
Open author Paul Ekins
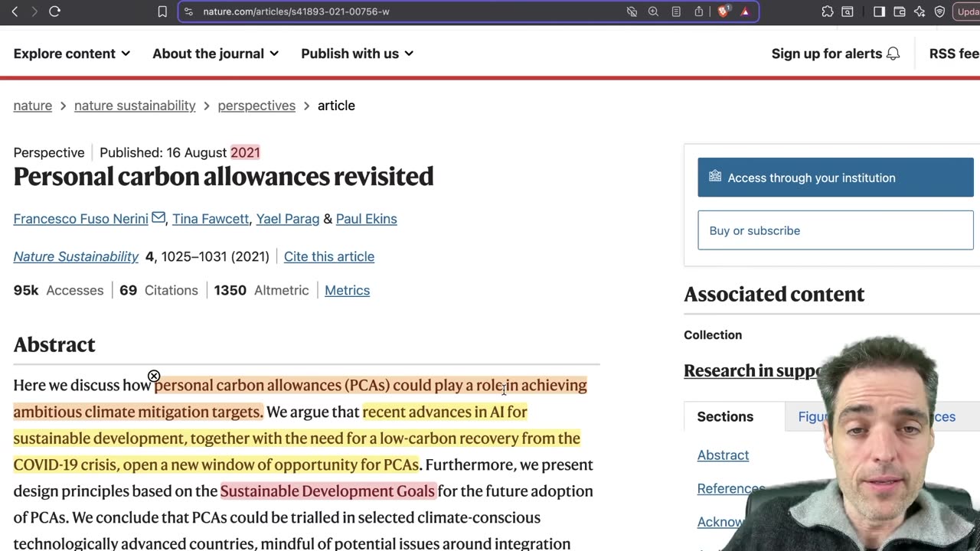tap(366, 219)
